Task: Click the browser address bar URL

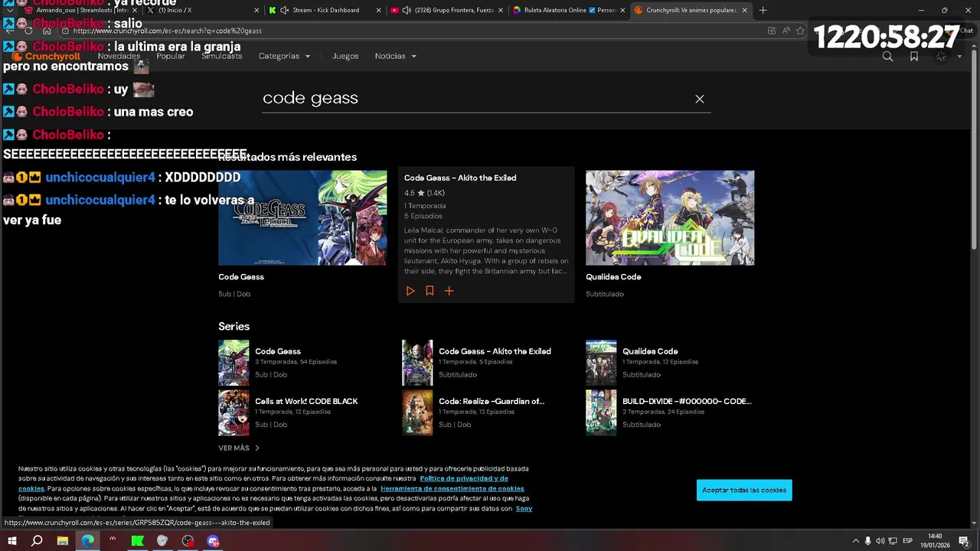Action: pyautogui.click(x=168, y=31)
